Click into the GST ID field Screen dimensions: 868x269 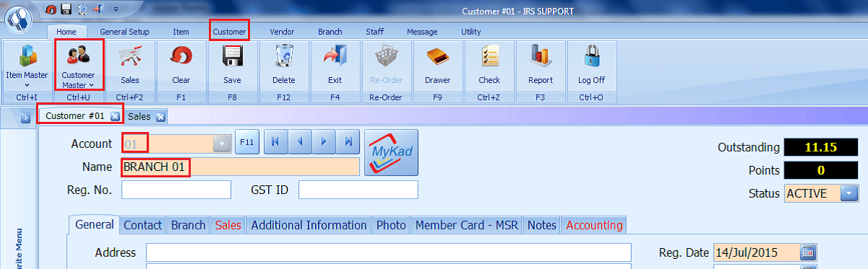point(358,190)
